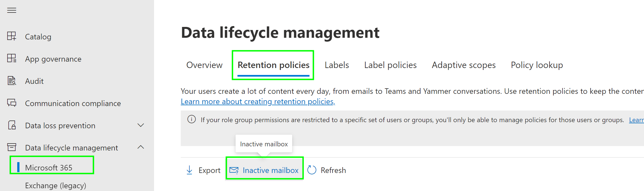
Task: Click the Data lifecycle management archive icon
Action: tap(12, 147)
